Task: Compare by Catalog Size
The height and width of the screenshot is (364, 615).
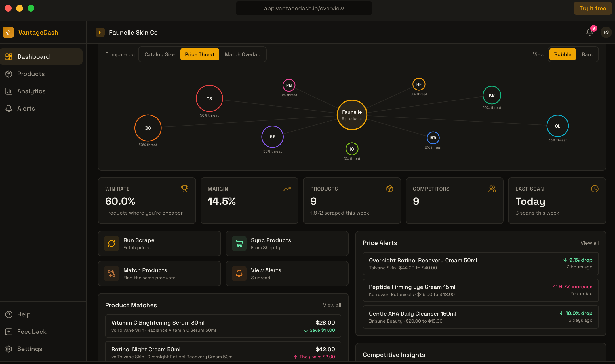Action: point(159,54)
